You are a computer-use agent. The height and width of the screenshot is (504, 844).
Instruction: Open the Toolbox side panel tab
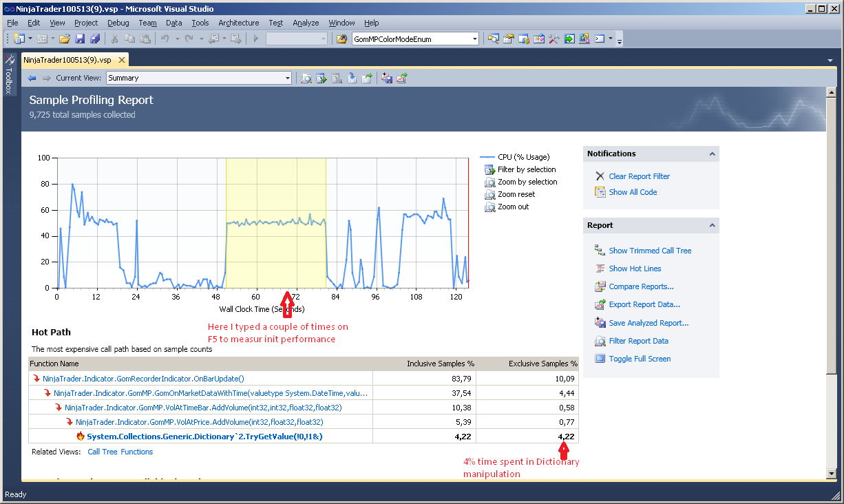[x=9, y=73]
